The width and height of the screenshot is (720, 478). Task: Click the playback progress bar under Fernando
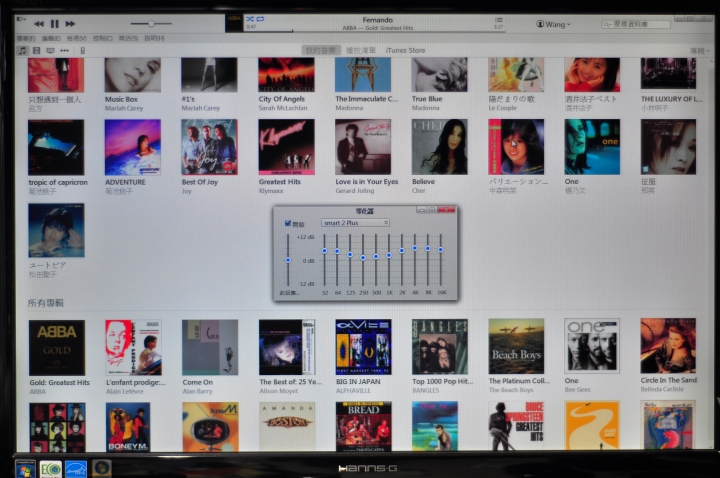coord(374,32)
